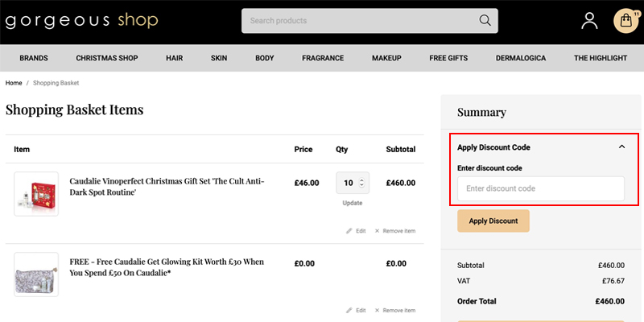Open THE HIGHLIGHT menu

601,58
